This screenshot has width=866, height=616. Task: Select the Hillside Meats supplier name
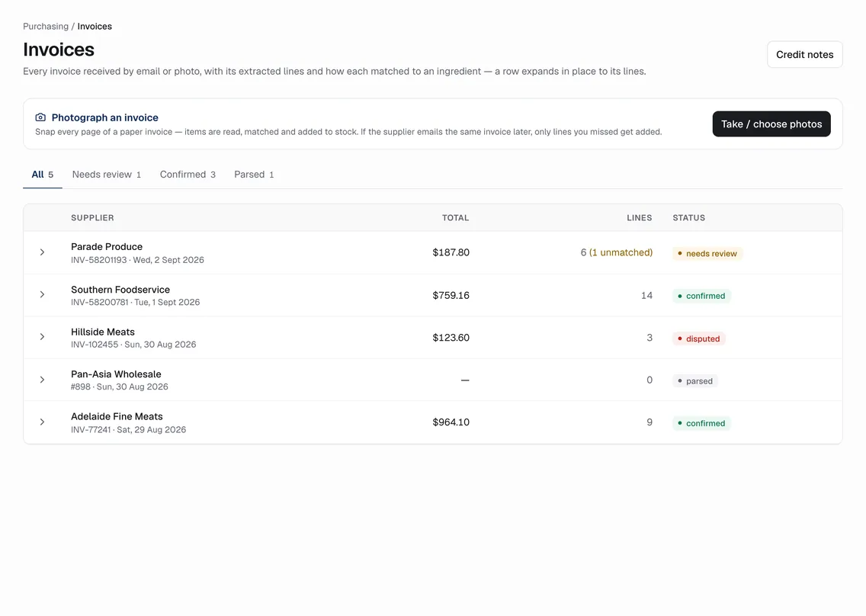(103, 332)
